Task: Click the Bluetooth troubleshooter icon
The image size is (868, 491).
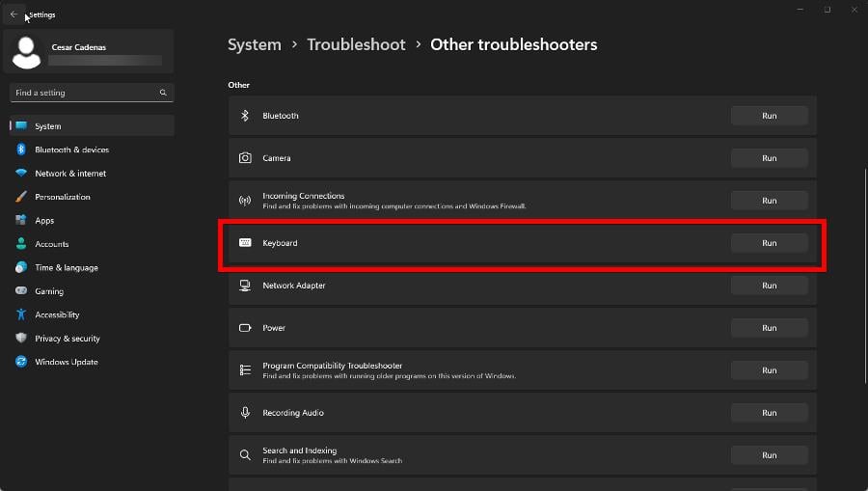Action: [245, 116]
